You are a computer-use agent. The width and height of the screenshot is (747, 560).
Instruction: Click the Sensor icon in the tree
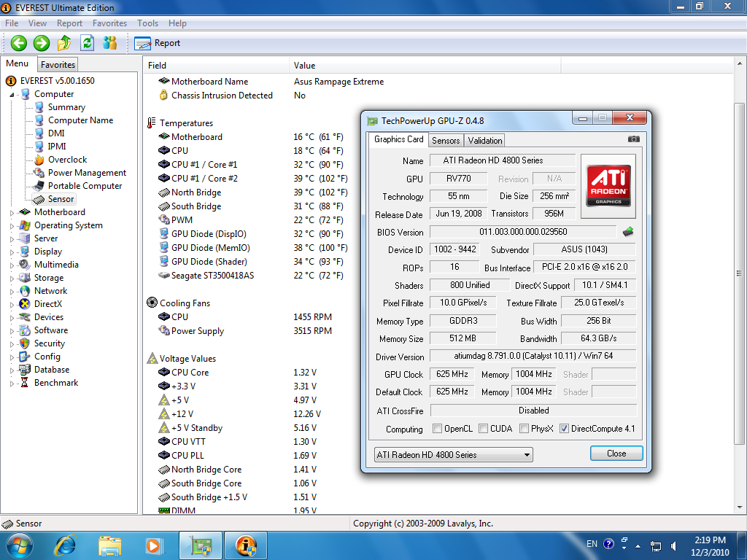pos(39,200)
